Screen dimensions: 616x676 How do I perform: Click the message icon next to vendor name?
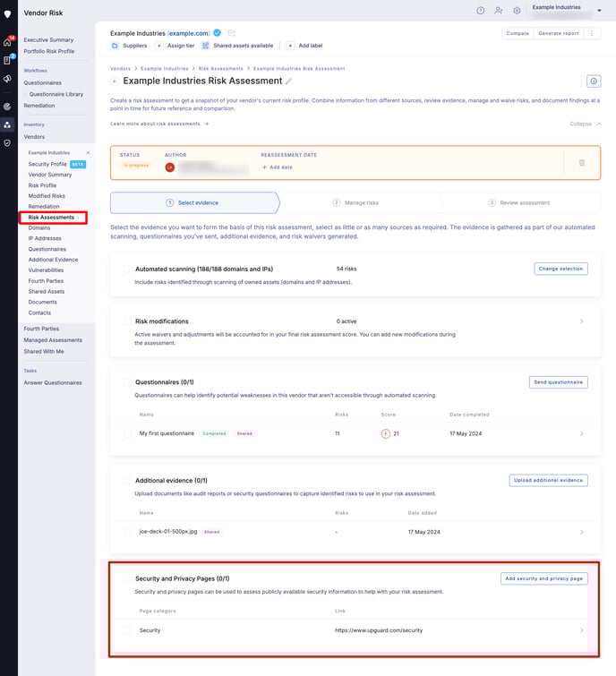(232, 33)
